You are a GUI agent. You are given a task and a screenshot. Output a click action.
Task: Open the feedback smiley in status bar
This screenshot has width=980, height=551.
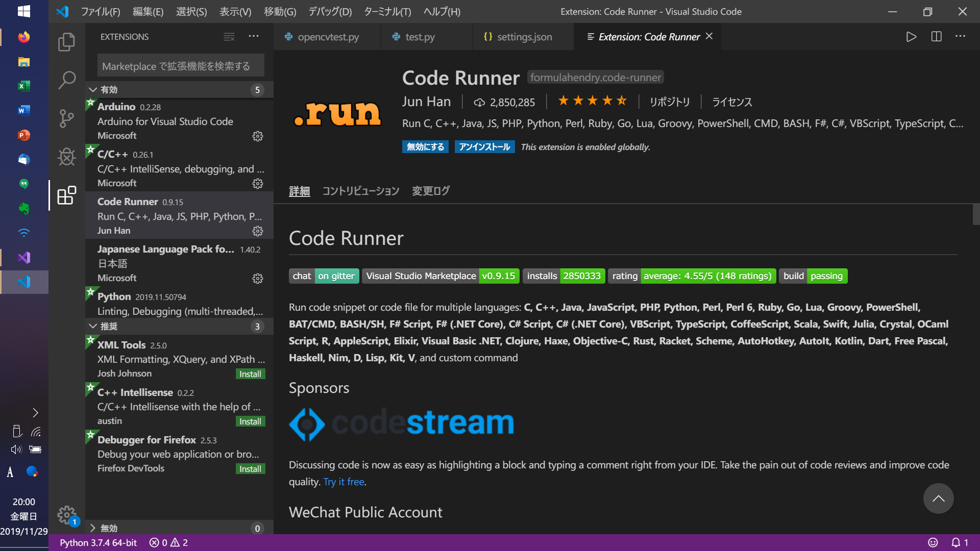tap(933, 542)
